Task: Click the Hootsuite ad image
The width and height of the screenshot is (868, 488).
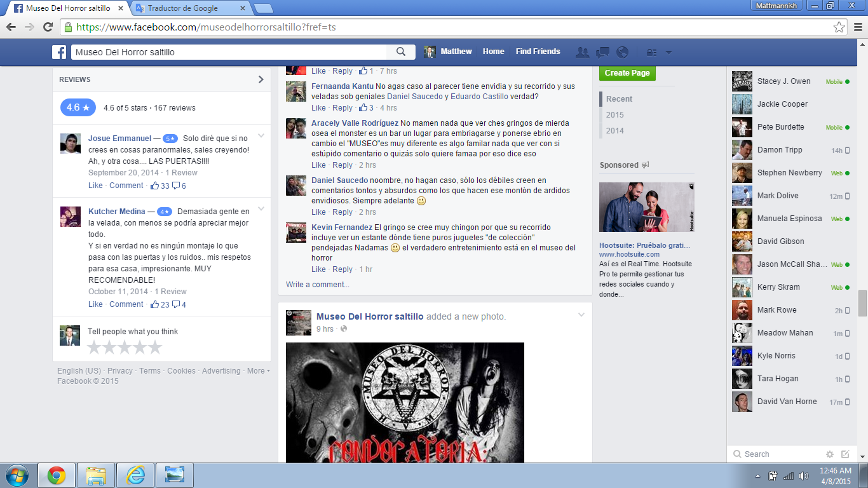Action: [x=647, y=208]
